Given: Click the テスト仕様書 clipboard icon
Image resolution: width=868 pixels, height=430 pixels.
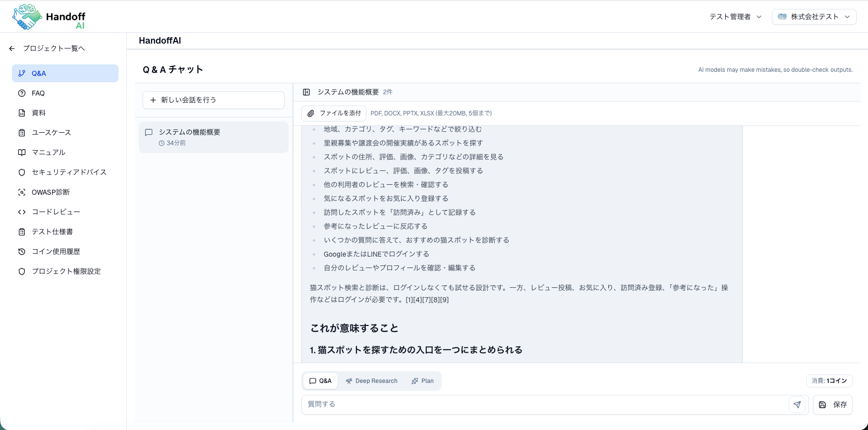Looking at the screenshot, I should (22, 232).
